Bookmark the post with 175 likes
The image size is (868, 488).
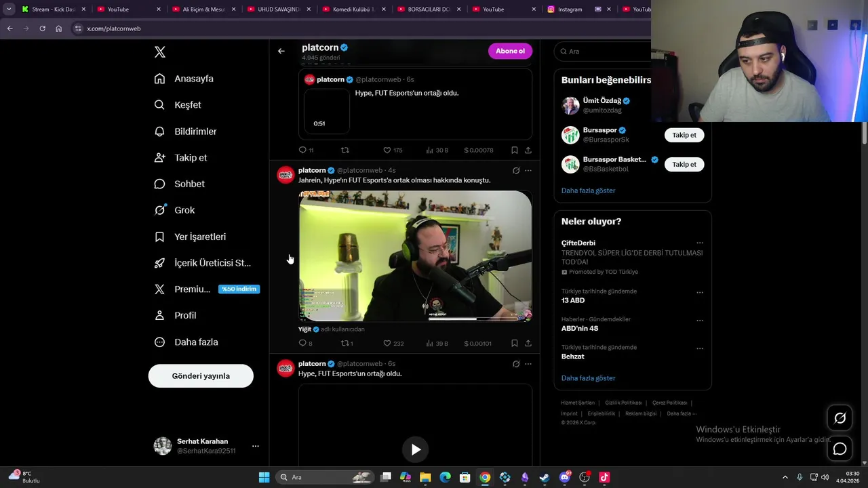coord(514,150)
